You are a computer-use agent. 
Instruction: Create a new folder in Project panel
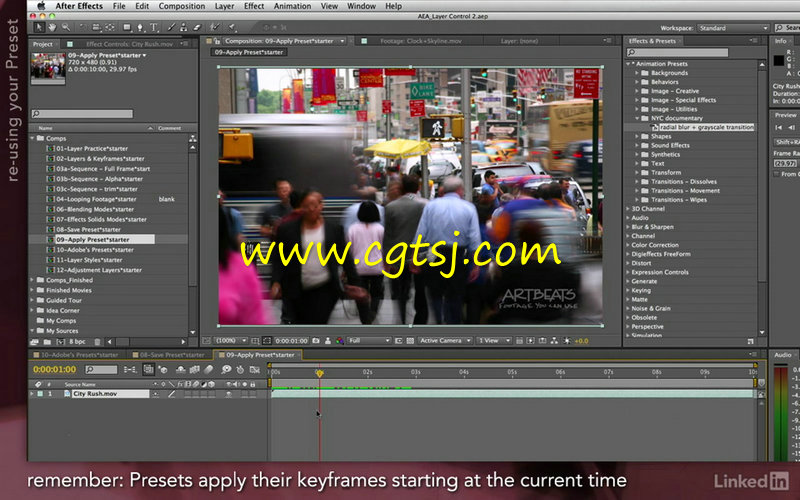pos(47,342)
